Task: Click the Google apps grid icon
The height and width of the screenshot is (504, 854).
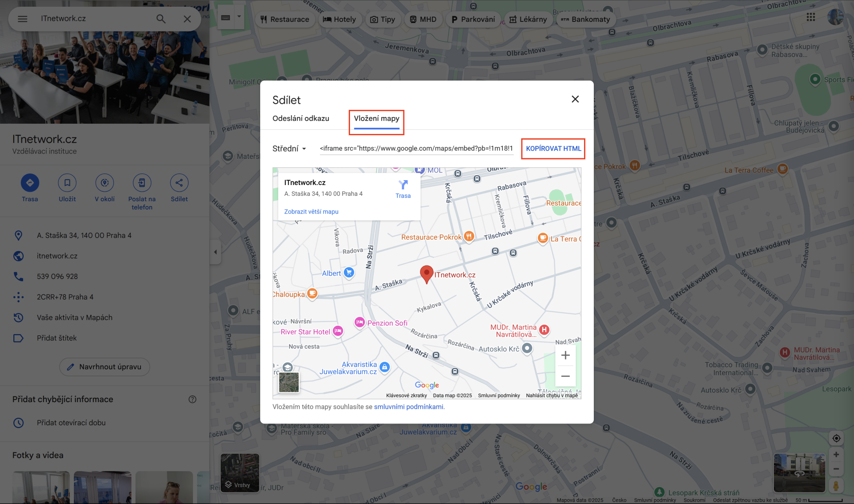Action: click(x=811, y=17)
